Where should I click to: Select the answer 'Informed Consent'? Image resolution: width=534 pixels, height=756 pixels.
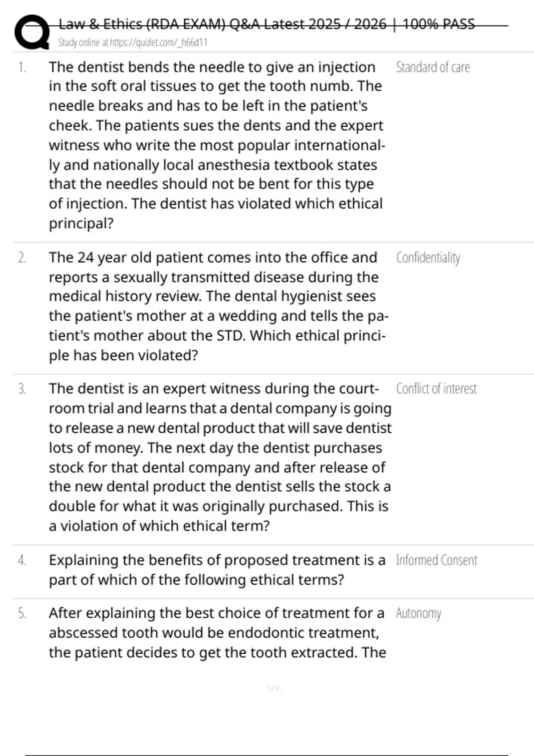pyautogui.click(x=436, y=560)
